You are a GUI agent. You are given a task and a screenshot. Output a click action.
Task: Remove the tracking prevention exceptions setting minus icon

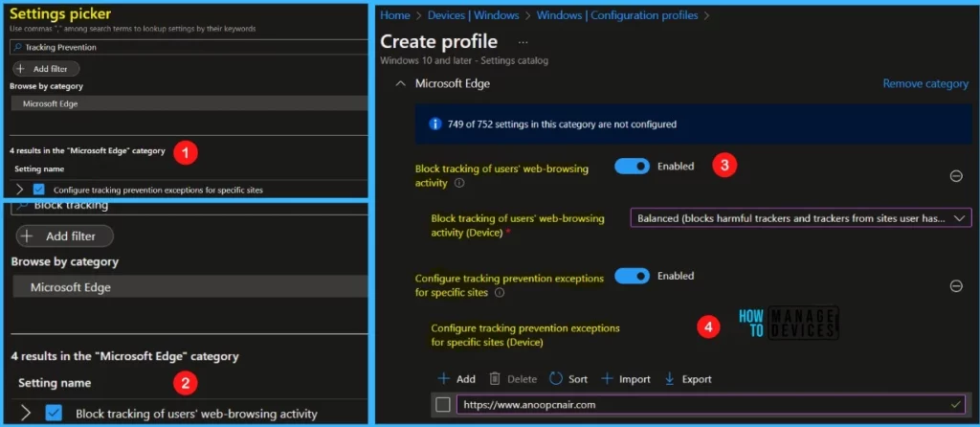click(x=956, y=285)
